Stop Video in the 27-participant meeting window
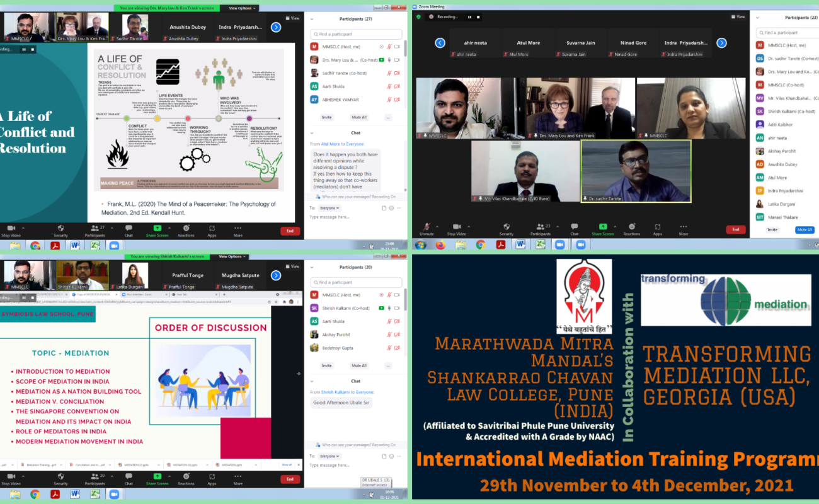 click(x=11, y=231)
